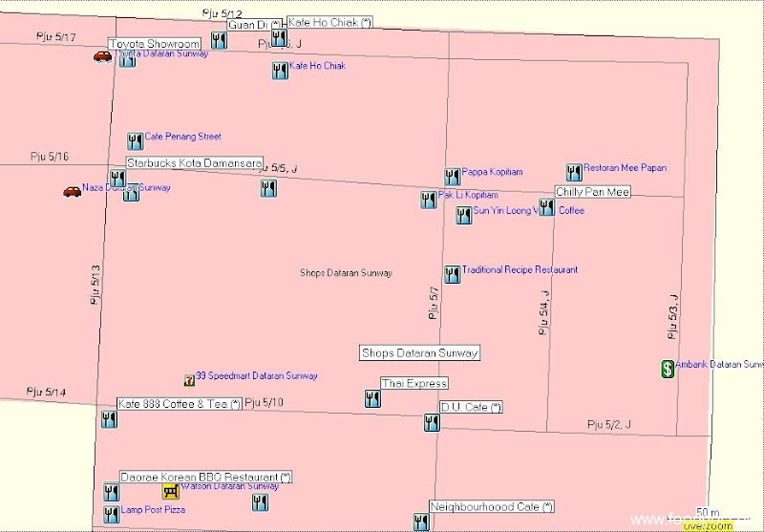Click restaurant icon under Neighbourhood Cafe label
764x532 pixels.
421,522
